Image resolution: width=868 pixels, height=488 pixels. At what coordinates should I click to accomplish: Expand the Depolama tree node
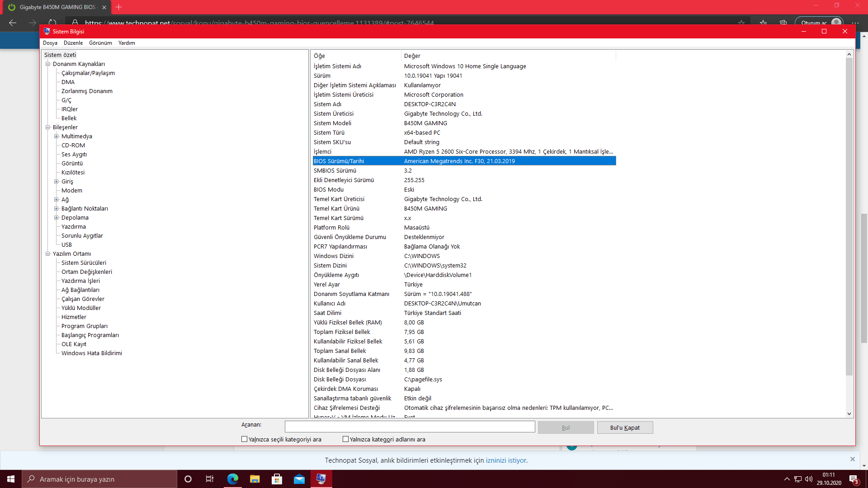pyautogui.click(x=57, y=218)
